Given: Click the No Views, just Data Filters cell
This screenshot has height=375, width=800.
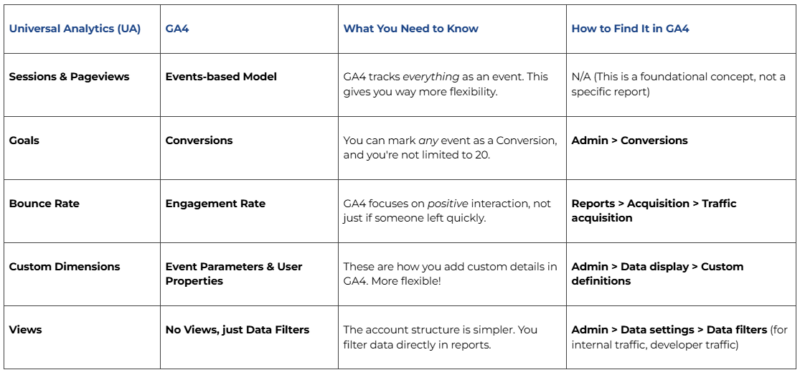Looking at the screenshot, I should (x=237, y=330).
